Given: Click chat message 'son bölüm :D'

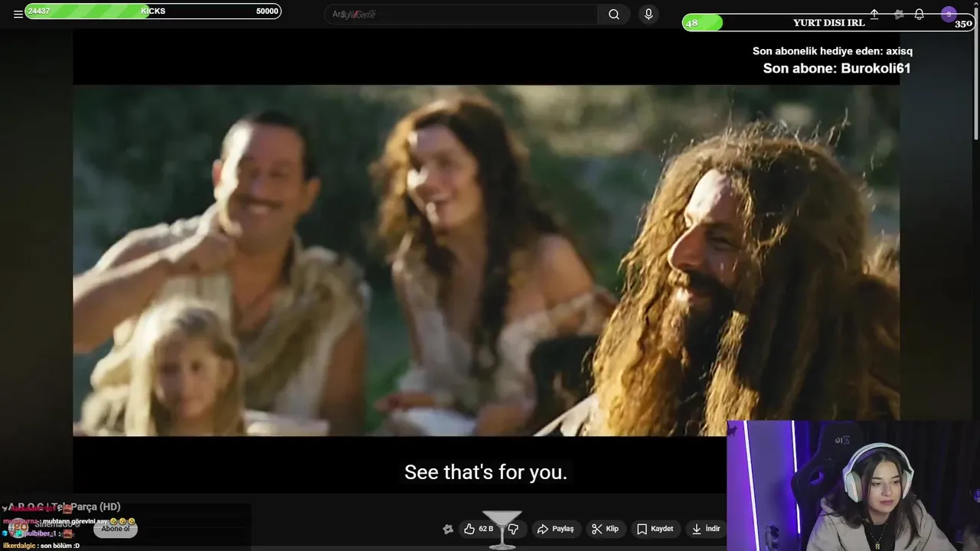Looking at the screenshot, I should (x=60, y=546).
